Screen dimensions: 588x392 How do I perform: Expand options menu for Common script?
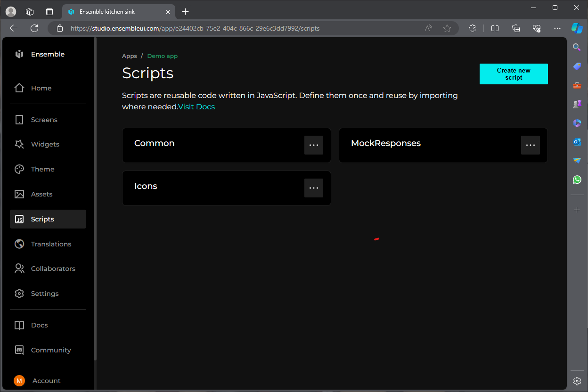pyautogui.click(x=314, y=145)
